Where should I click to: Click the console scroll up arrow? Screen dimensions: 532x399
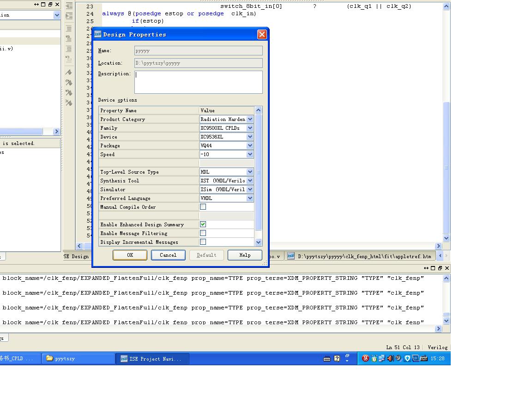pyautogui.click(x=447, y=278)
